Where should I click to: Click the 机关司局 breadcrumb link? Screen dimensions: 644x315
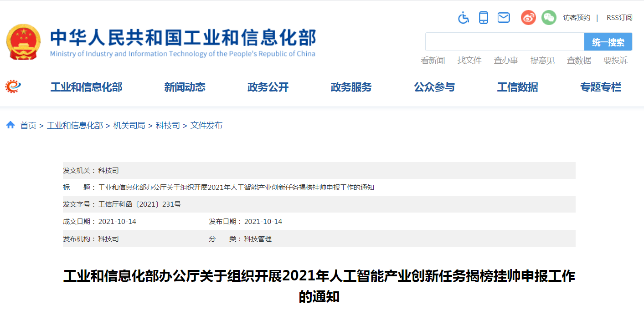(x=129, y=125)
